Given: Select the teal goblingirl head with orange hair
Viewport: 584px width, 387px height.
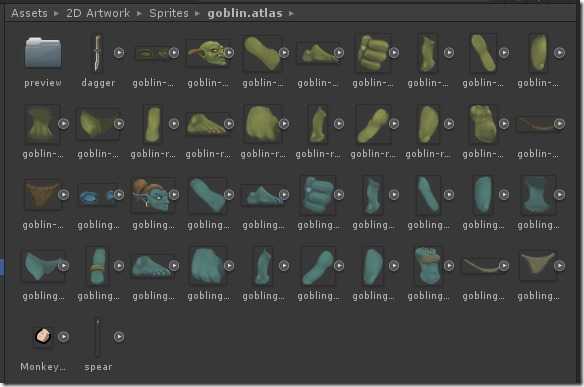Looking at the screenshot, I should point(153,195).
